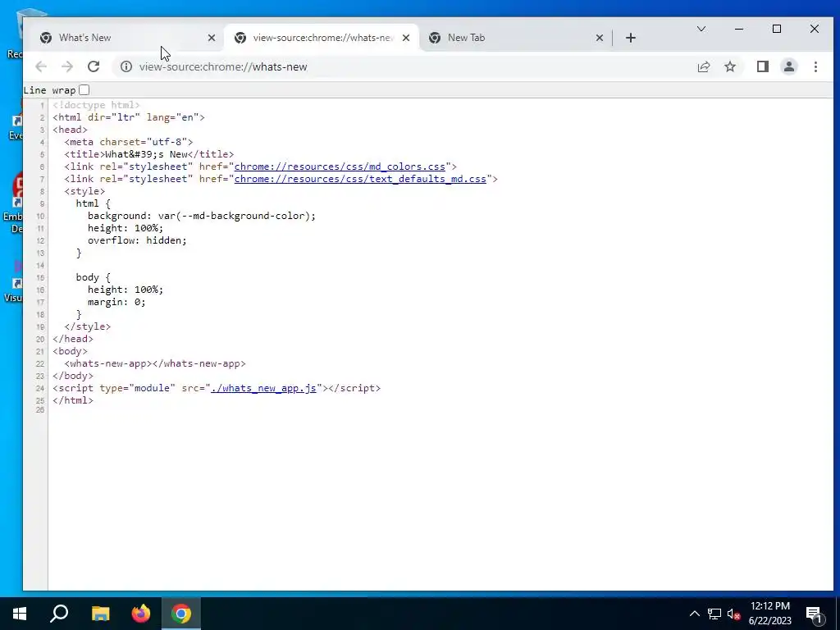
Task: Open the whats_new_app.js script link
Action: tap(263, 388)
